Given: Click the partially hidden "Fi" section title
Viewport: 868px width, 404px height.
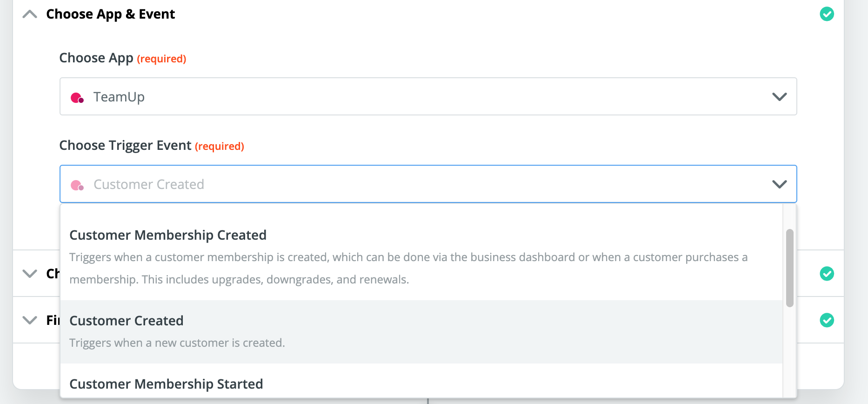Looking at the screenshot, I should (x=53, y=320).
